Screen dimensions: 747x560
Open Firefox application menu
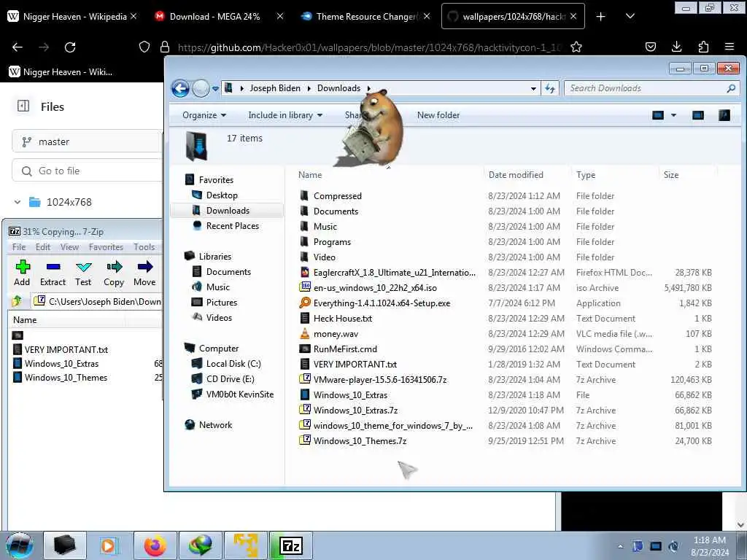[729, 47]
